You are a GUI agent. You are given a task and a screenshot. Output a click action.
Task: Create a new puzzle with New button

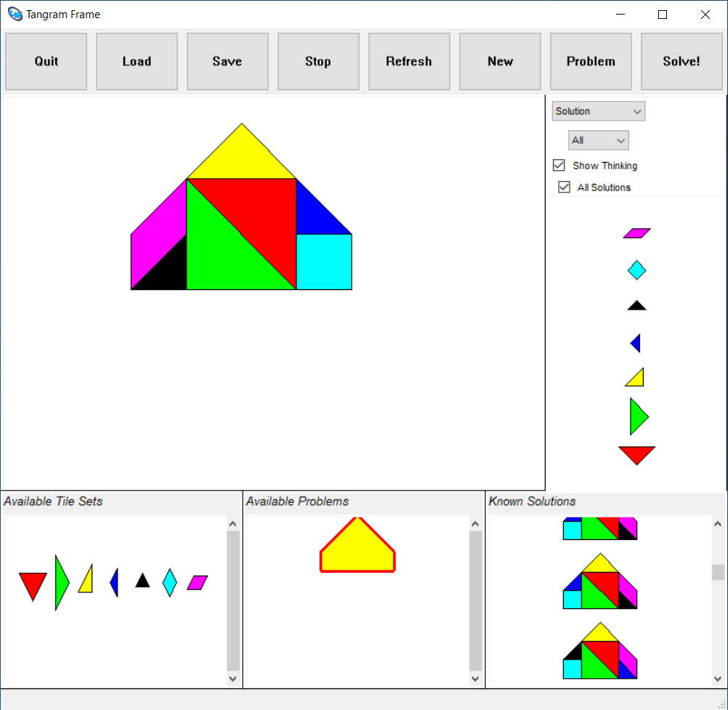[500, 61]
